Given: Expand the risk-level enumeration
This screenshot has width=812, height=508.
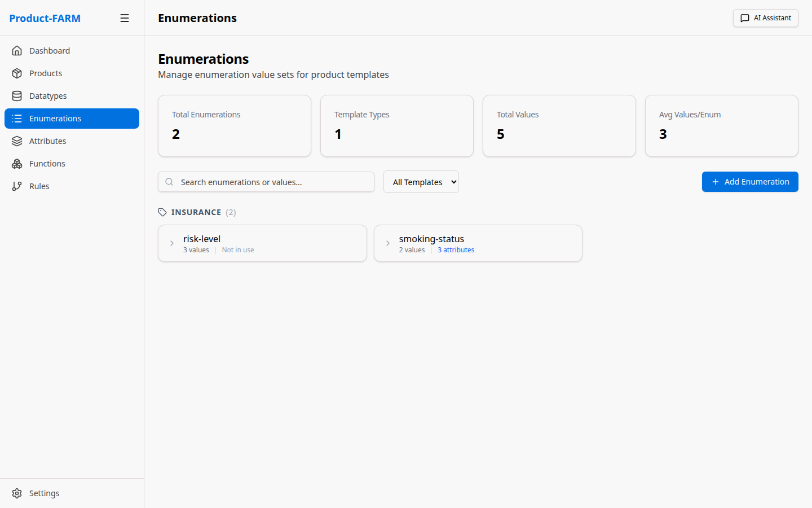Looking at the screenshot, I should tap(172, 243).
